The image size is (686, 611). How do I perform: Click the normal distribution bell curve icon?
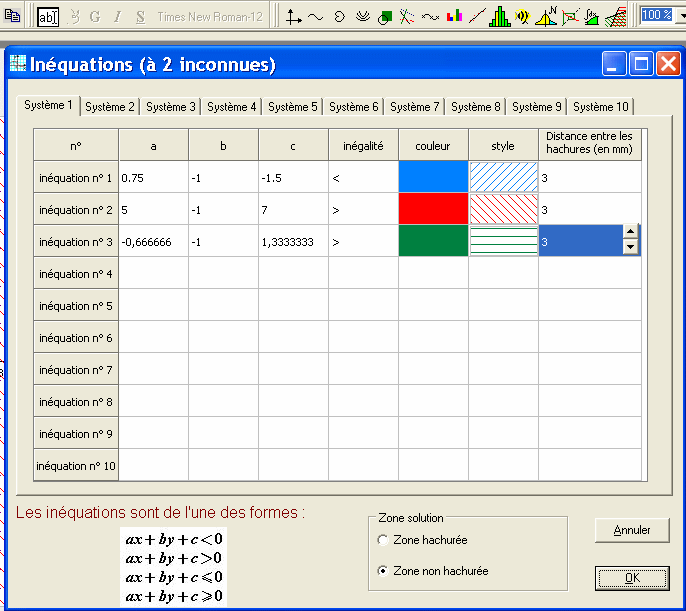click(x=547, y=16)
